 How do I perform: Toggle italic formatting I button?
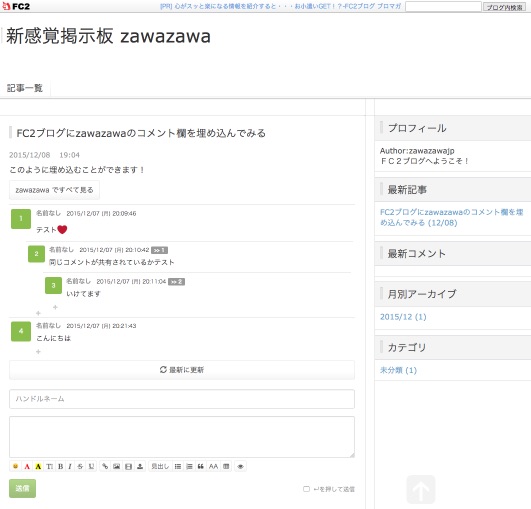(70, 466)
